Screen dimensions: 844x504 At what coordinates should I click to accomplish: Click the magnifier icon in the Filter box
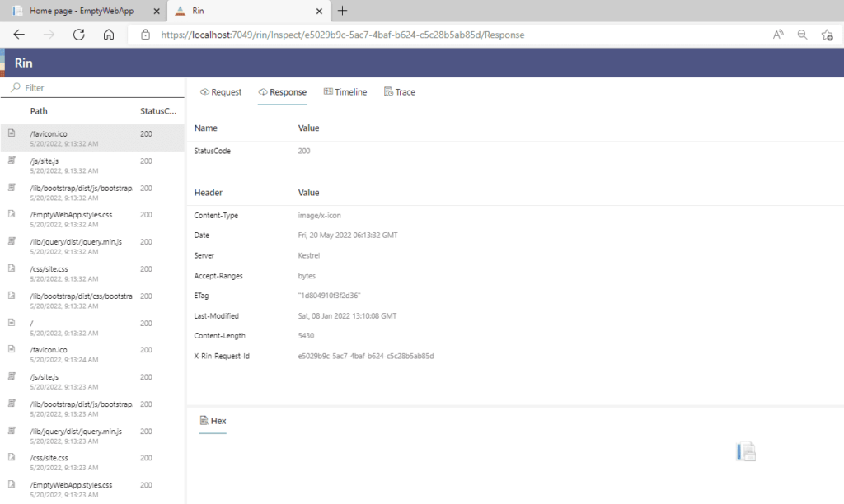click(x=15, y=87)
